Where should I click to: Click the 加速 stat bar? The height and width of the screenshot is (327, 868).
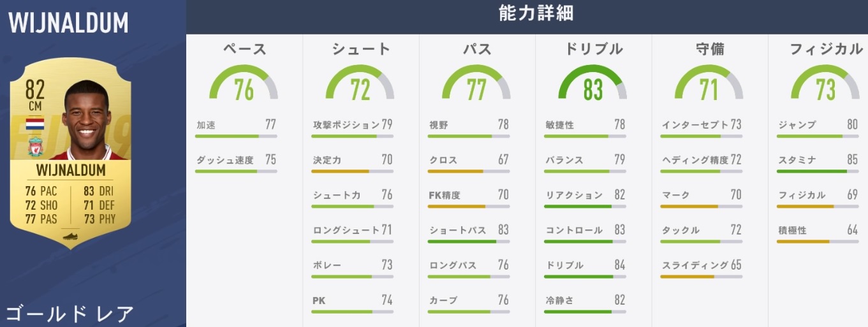[237, 136]
